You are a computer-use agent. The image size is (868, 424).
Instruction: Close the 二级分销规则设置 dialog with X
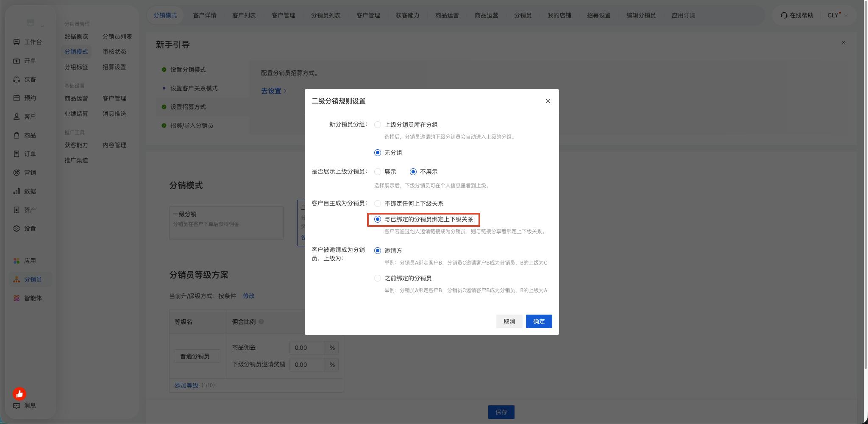coord(548,101)
